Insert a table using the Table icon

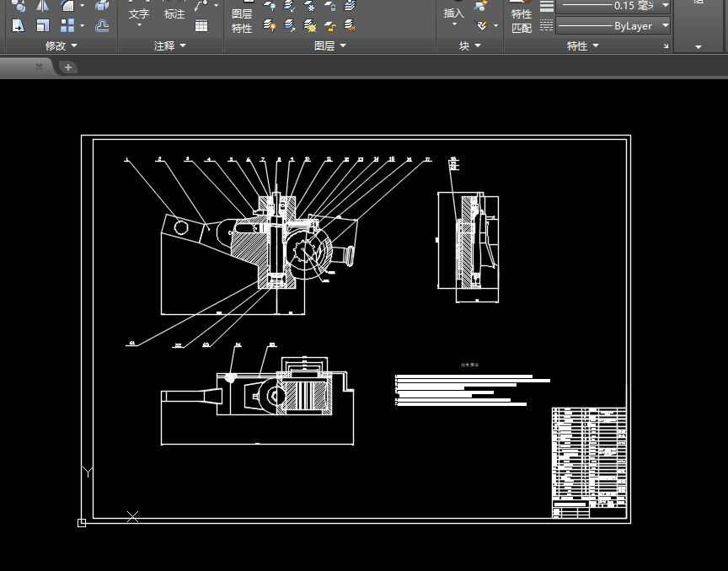pos(201,25)
